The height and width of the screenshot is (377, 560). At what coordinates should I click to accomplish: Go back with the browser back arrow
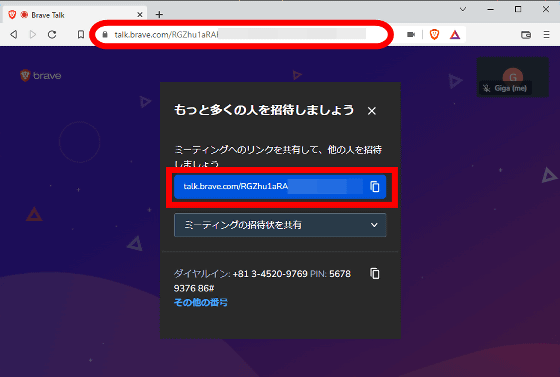[14, 34]
